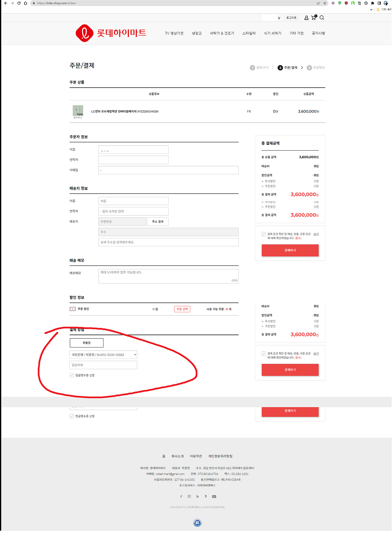
Task: Click the LG refrigerator product thumbnail
Action: pyautogui.click(x=78, y=111)
